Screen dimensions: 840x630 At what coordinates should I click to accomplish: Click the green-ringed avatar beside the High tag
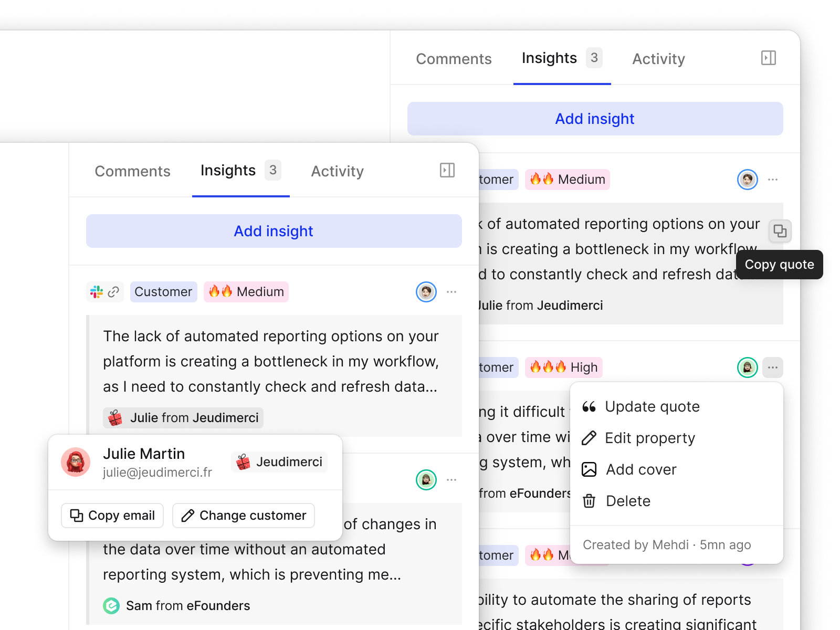(x=747, y=367)
